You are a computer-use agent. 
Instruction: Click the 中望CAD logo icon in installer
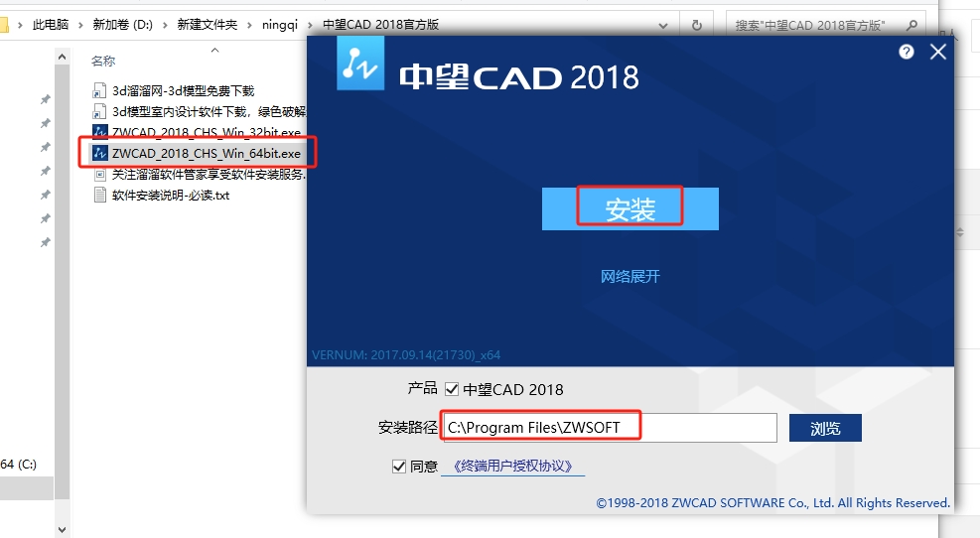tap(360, 64)
